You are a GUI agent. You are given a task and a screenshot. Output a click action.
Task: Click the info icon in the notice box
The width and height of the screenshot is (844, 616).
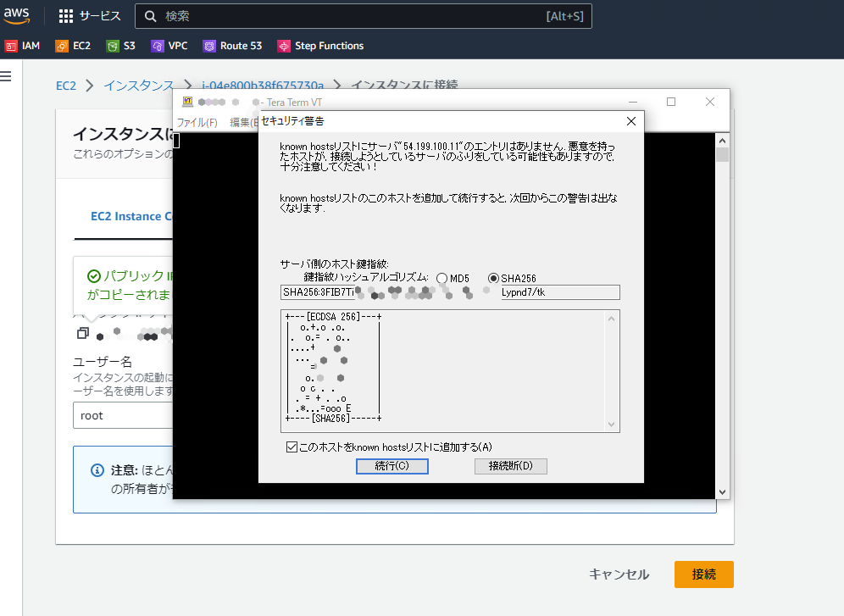pos(97,470)
